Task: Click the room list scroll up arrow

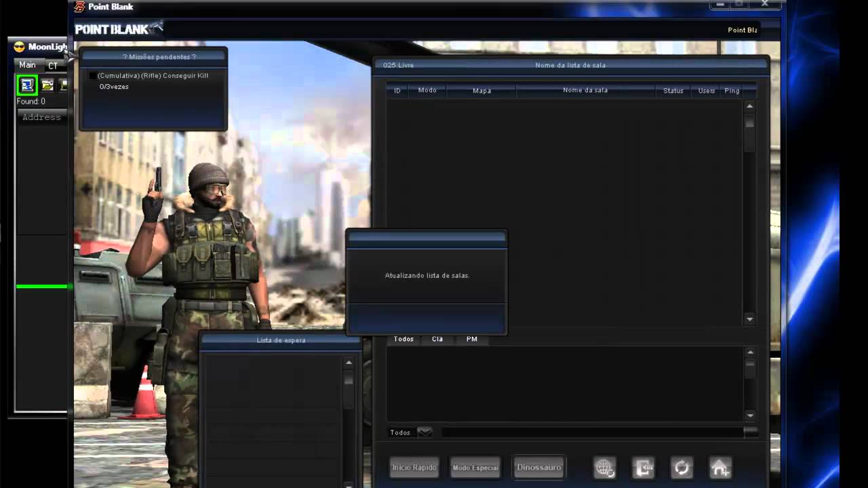Action: tap(749, 106)
